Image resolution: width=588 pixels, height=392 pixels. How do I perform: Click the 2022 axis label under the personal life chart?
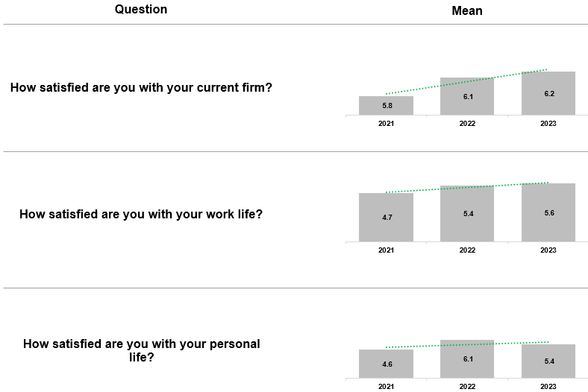pyautogui.click(x=467, y=386)
